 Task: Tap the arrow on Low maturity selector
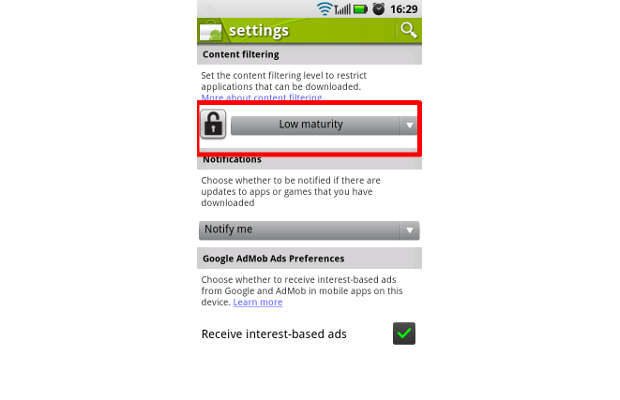click(x=409, y=125)
